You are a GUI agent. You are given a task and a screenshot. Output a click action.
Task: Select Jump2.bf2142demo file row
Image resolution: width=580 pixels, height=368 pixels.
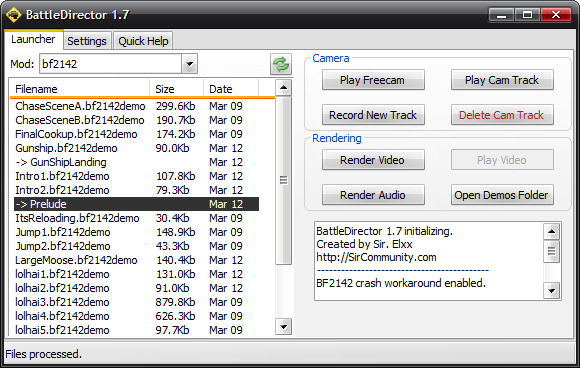136,246
